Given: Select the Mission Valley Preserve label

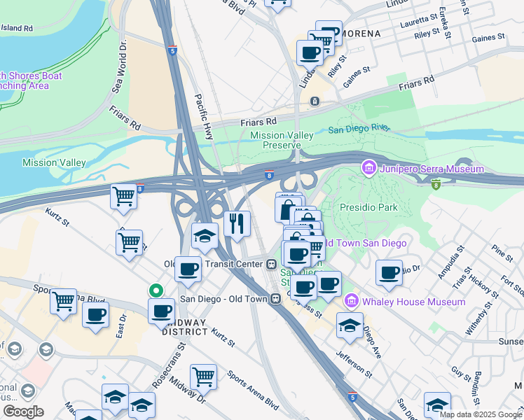Looking at the screenshot, I should click(282, 140).
